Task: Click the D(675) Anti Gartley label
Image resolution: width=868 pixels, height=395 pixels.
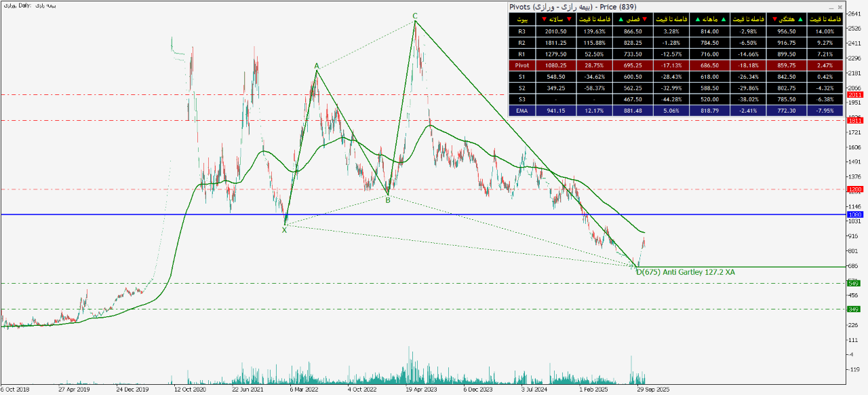Action: 686,272
